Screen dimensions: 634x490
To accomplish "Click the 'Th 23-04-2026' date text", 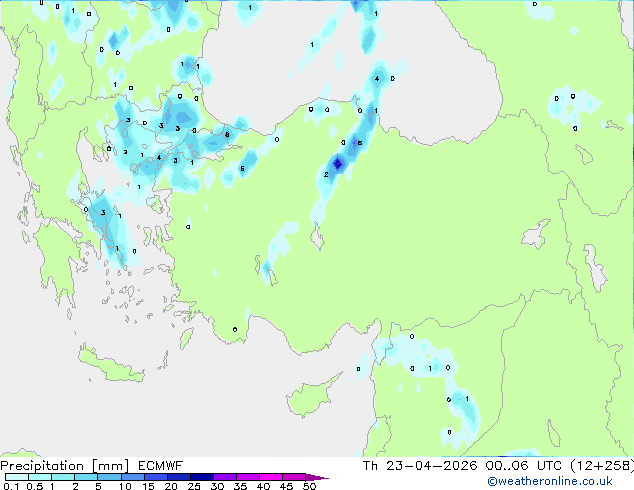I will pyautogui.click(x=420, y=466).
